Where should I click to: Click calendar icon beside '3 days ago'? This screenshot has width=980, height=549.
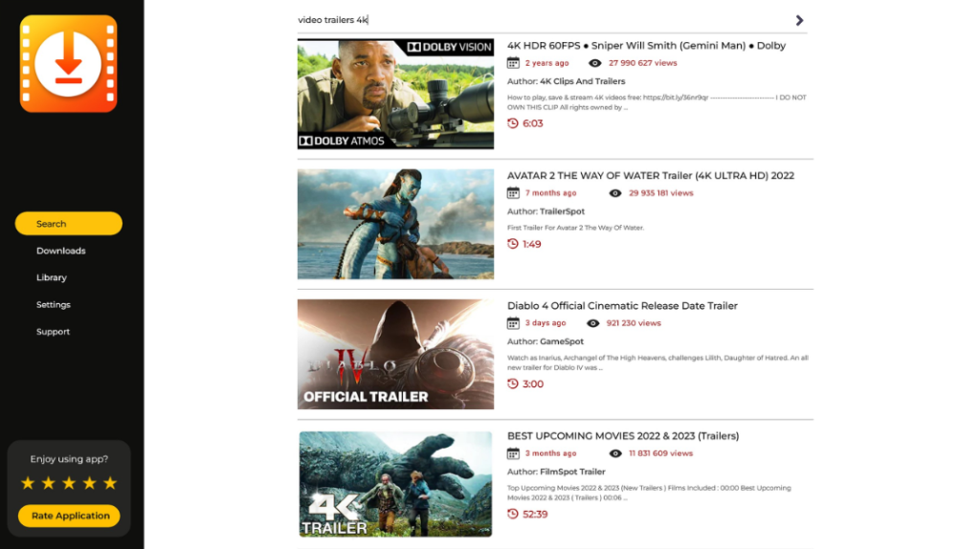pyautogui.click(x=513, y=323)
